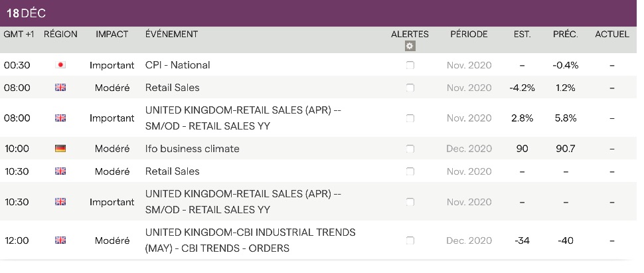This screenshot has width=644, height=273.
Task: Toggle the alert checkbox for 08:00 Modéré Retail Sales
Action: tap(410, 88)
